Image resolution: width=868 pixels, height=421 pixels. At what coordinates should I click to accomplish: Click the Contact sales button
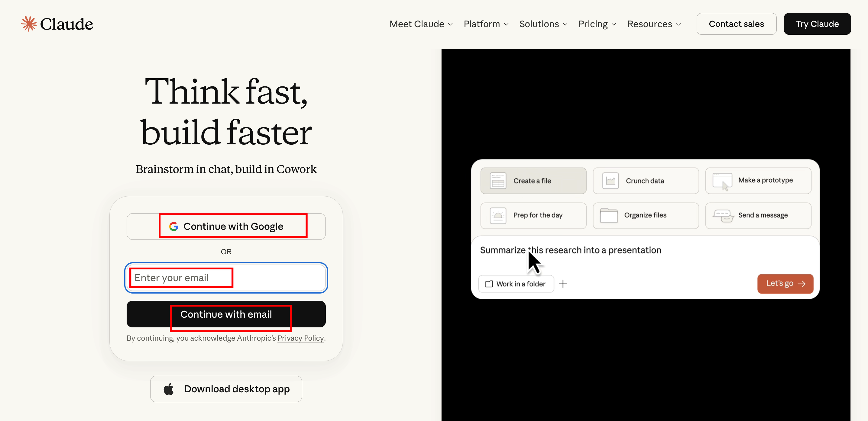click(736, 24)
